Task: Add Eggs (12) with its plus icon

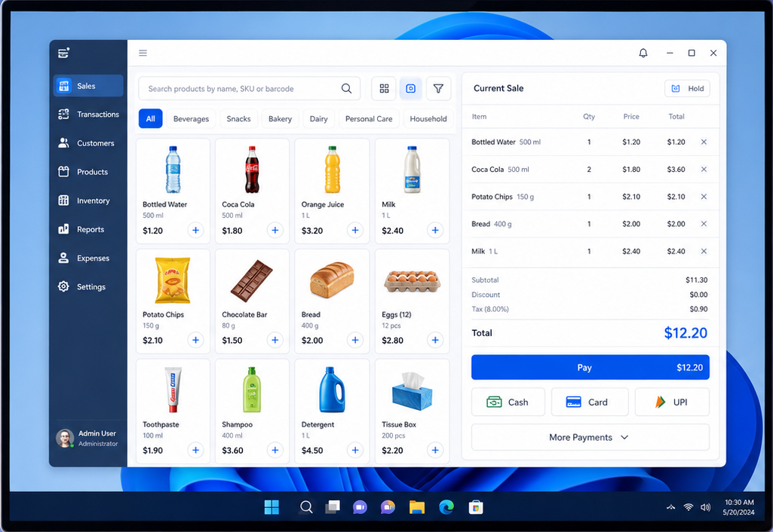Action: click(435, 340)
